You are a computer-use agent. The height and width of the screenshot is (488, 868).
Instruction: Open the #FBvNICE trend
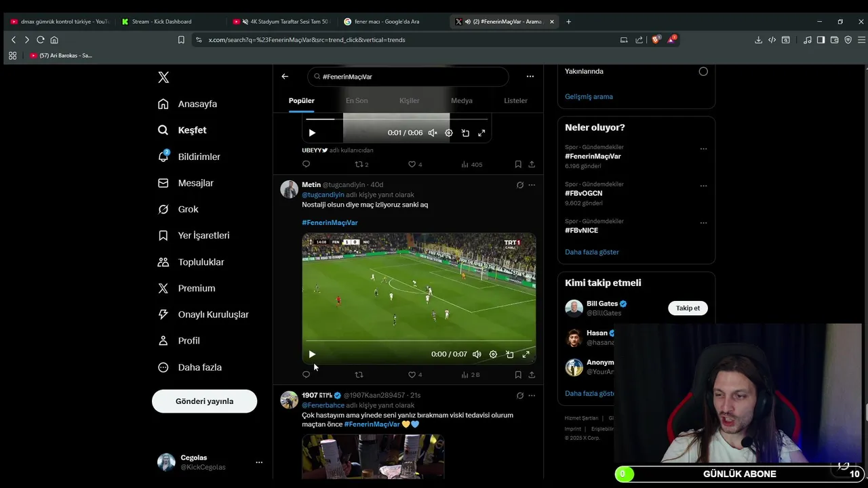581,230
